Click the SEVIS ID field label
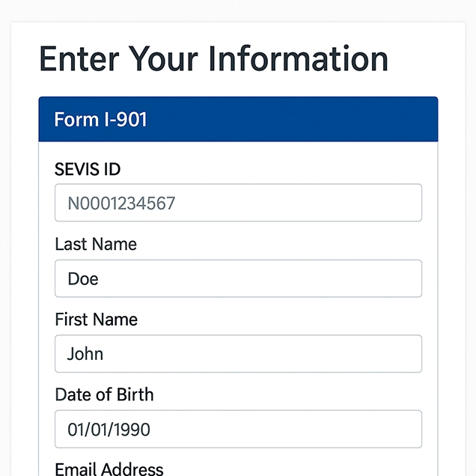 (x=88, y=169)
